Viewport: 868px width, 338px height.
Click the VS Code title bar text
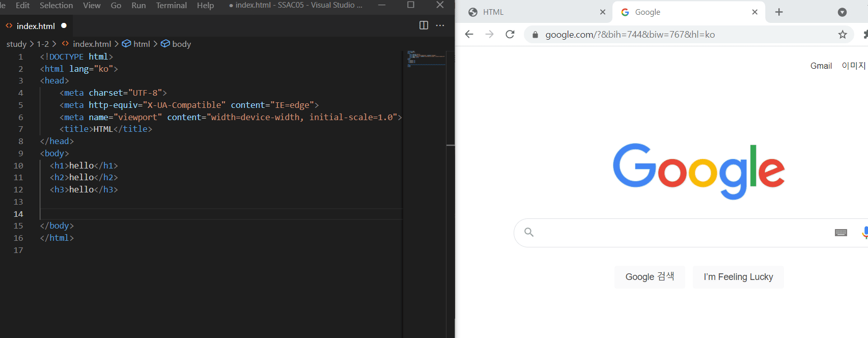point(296,5)
